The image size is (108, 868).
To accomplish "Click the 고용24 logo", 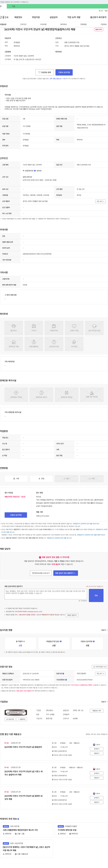I will tap(4, 17).
